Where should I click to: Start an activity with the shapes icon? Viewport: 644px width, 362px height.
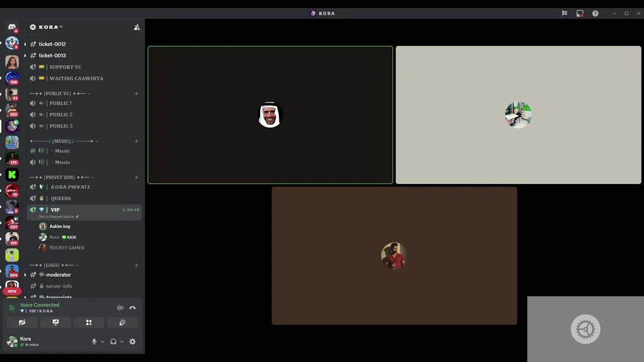[x=89, y=322]
